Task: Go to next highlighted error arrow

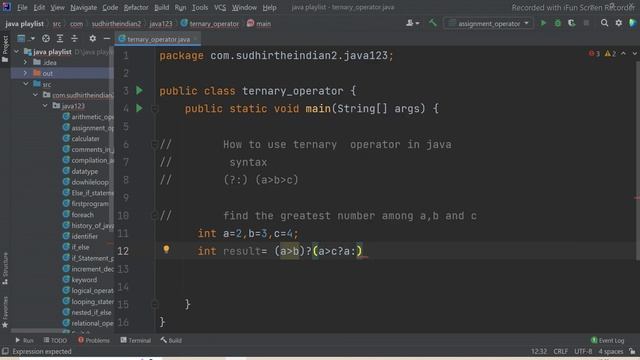Action: [634, 53]
